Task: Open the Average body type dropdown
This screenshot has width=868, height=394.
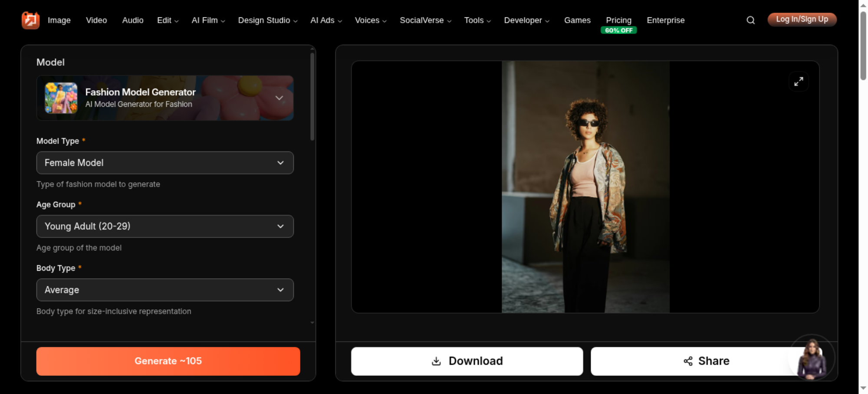Action: pyautogui.click(x=165, y=290)
